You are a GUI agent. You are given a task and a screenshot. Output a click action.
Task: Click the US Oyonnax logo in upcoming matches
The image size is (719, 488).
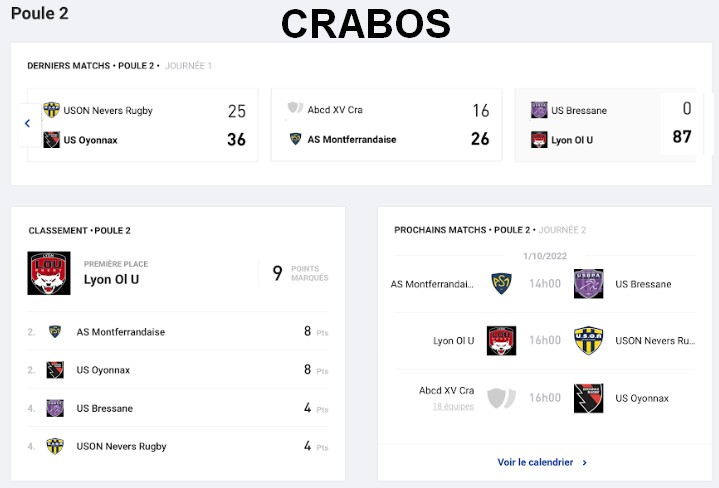(x=588, y=398)
